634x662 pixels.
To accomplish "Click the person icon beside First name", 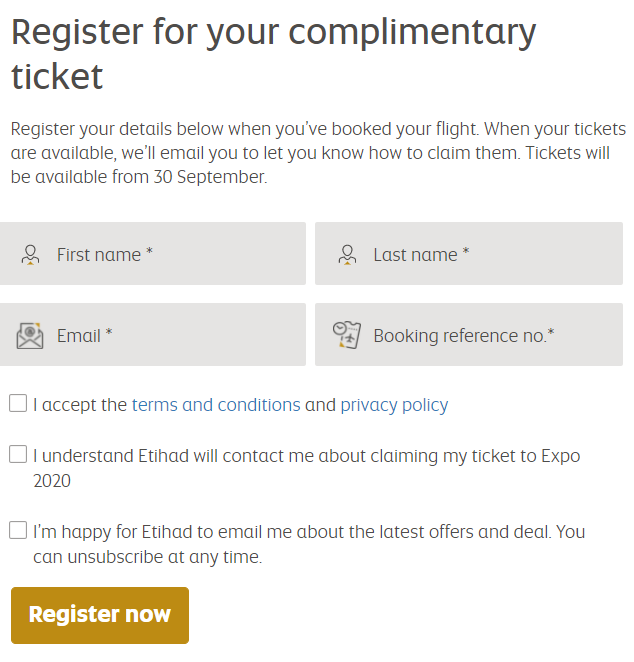I will 31,255.
